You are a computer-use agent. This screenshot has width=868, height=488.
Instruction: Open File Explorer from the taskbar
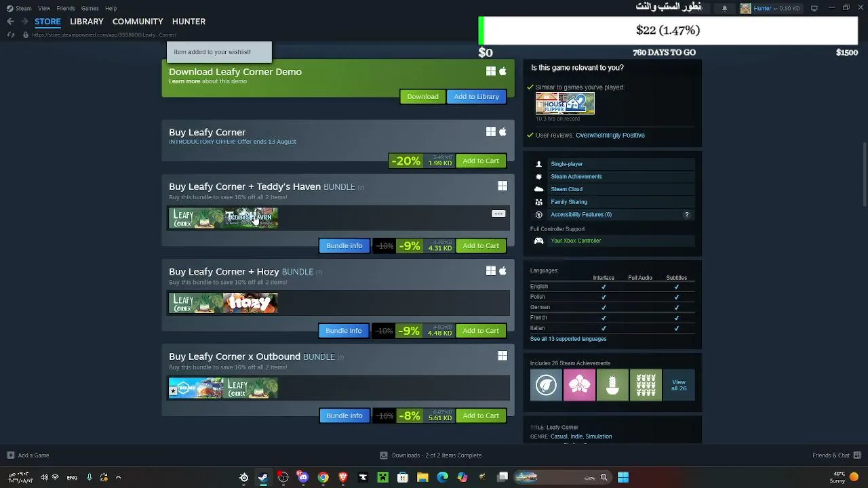422,477
